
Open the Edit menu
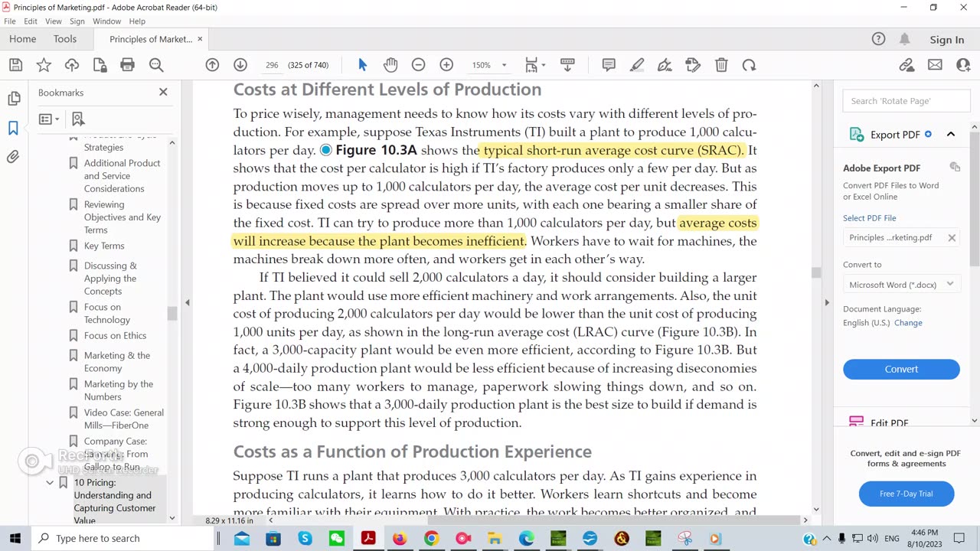31,21
